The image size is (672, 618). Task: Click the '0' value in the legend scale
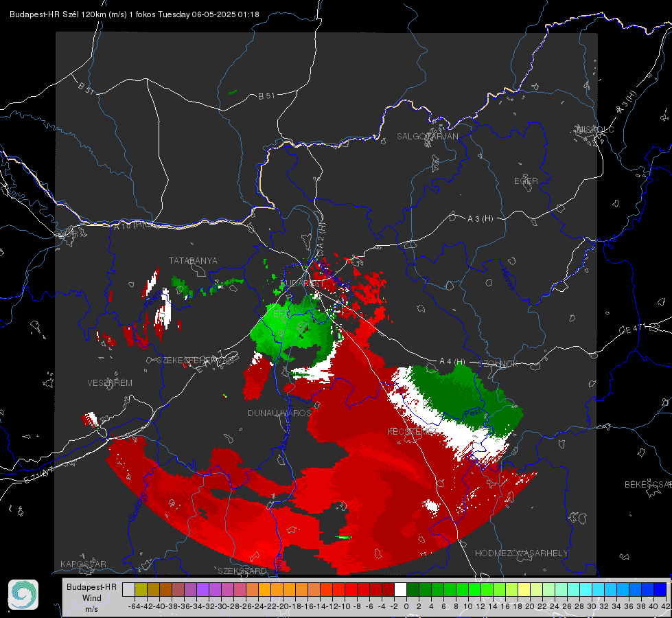(x=406, y=606)
